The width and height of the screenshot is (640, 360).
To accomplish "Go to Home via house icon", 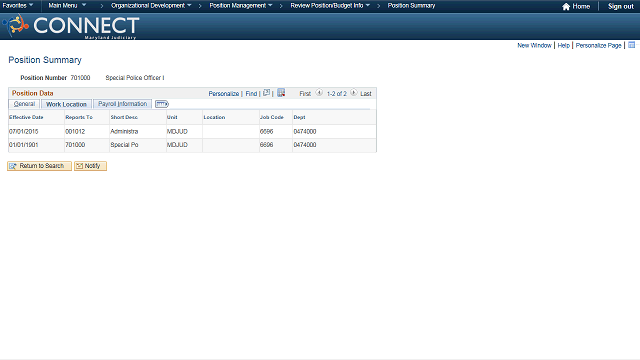I will click(x=576, y=7).
